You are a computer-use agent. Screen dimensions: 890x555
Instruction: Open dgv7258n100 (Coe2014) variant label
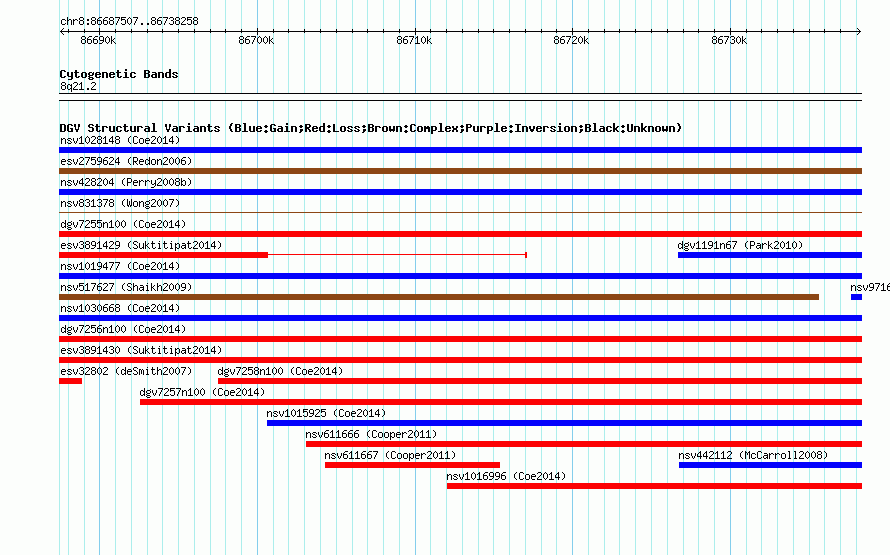tap(280, 371)
